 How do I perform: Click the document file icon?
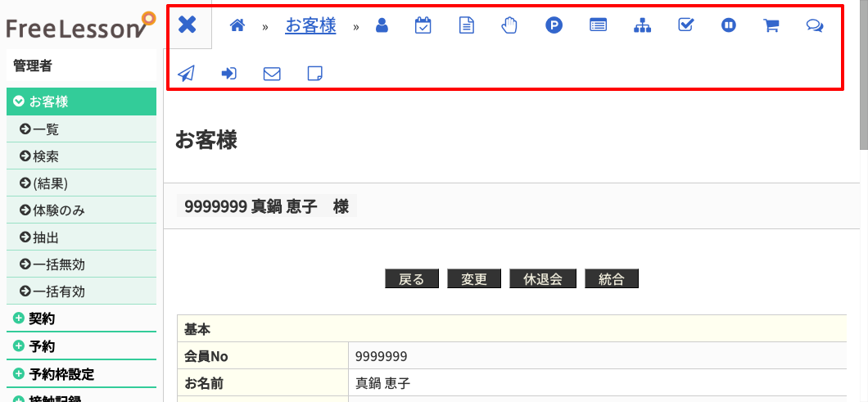point(466,25)
